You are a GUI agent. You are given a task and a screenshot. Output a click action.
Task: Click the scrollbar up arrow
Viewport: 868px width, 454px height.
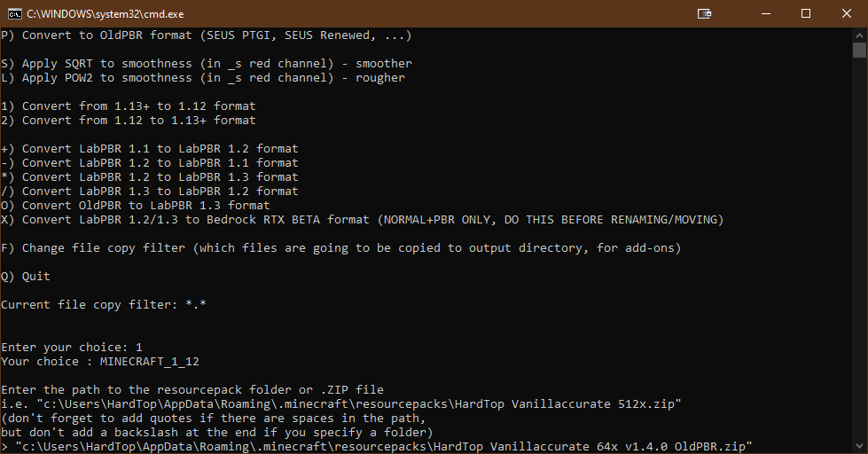tap(859, 35)
